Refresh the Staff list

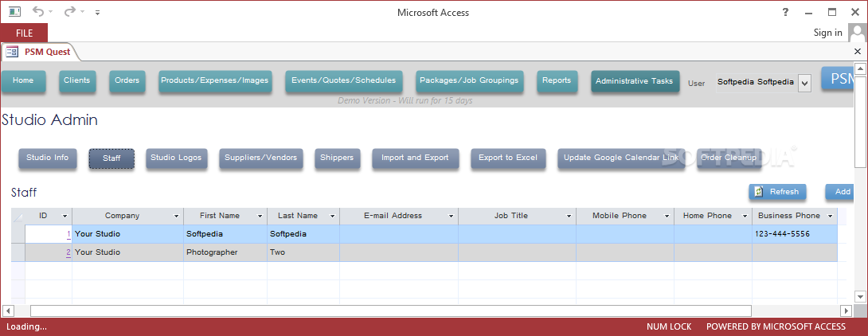(x=777, y=192)
